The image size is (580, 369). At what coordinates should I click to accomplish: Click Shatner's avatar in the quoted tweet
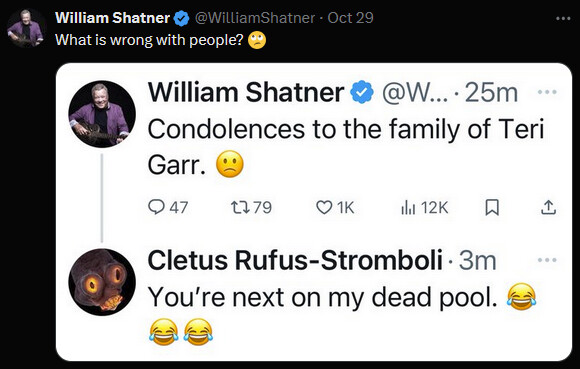pyautogui.click(x=102, y=114)
